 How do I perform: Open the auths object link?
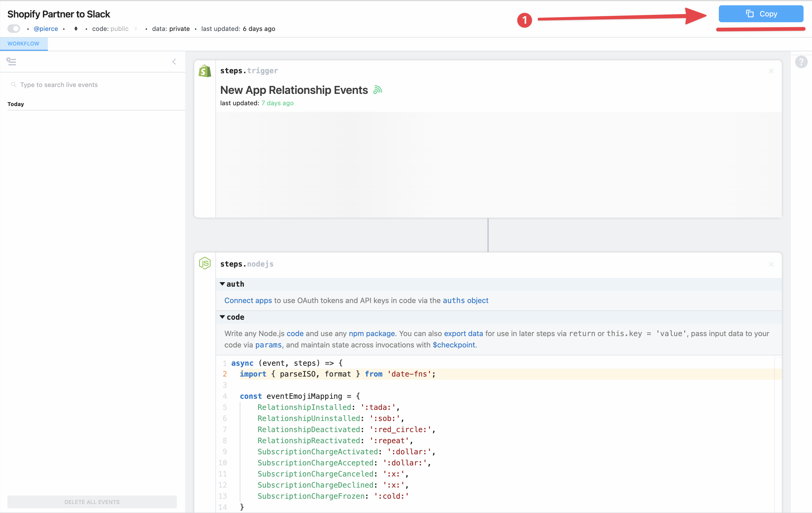[465, 300]
